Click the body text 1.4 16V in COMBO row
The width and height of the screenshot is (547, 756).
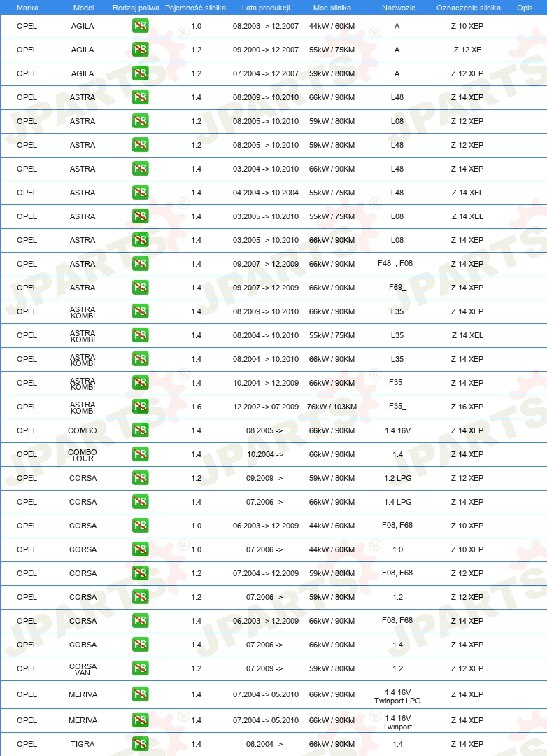(397, 430)
